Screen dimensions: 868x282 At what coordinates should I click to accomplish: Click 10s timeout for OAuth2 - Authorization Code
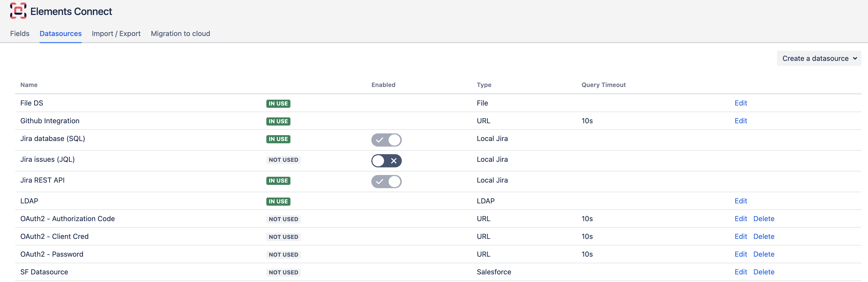587,219
